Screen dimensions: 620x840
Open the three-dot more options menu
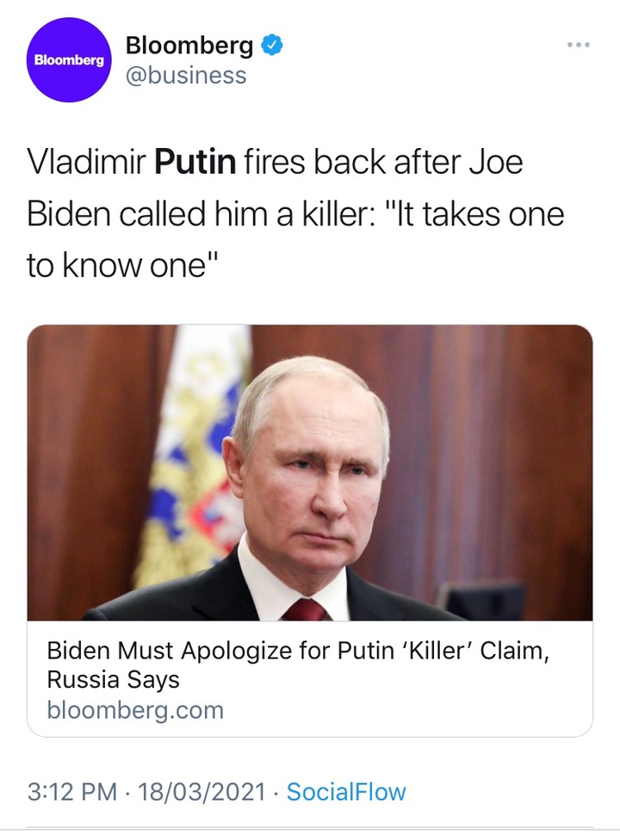[579, 45]
